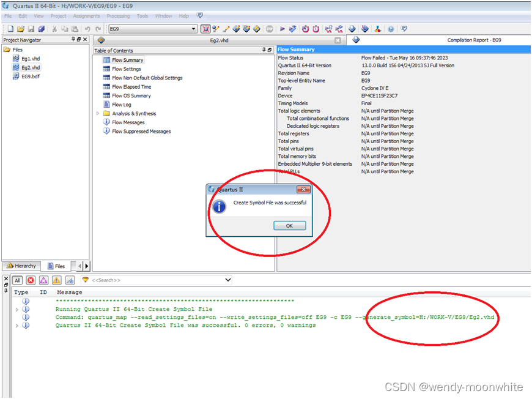The height and width of the screenshot is (399, 532).
Task: Open the Processing menu
Action: 118,16
